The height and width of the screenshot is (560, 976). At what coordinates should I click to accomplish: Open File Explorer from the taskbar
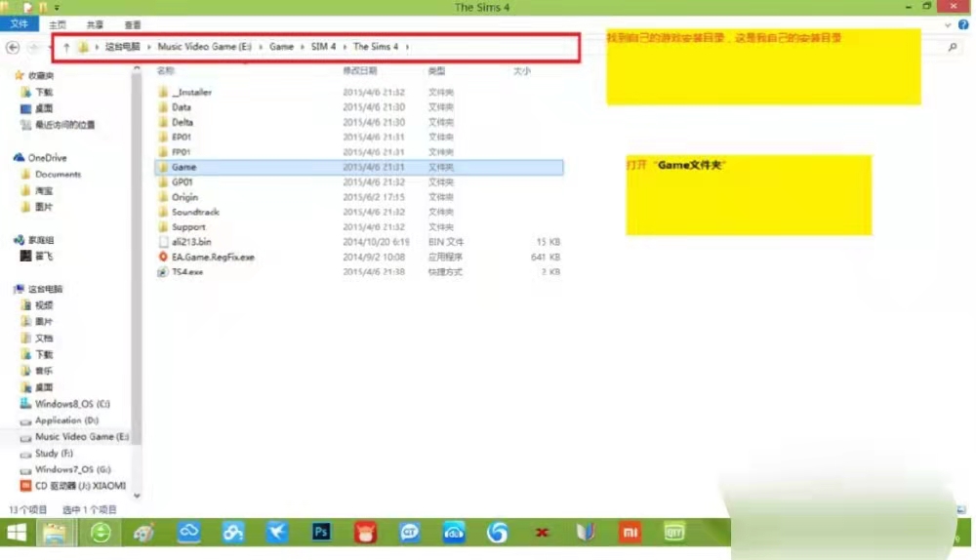pyautogui.click(x=56, y=534)
